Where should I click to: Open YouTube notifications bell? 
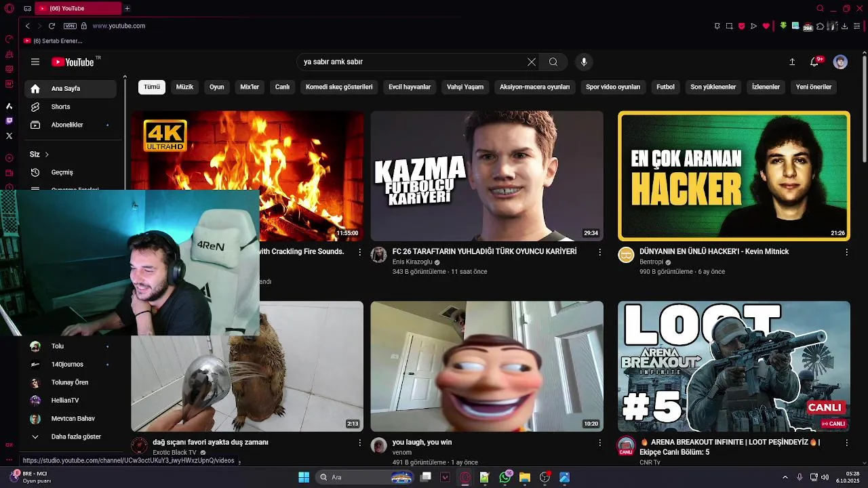click(x=814, y=62)
